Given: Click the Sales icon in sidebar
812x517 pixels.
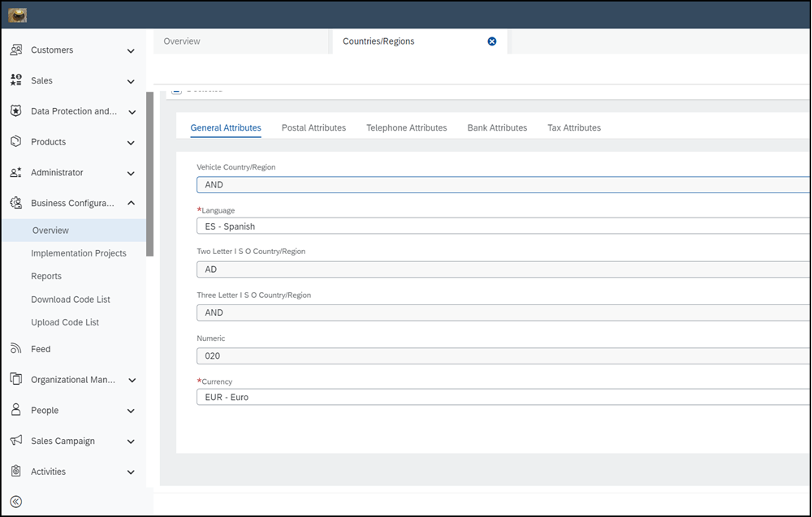Looking at the screenshot, I should click(15, 80).
